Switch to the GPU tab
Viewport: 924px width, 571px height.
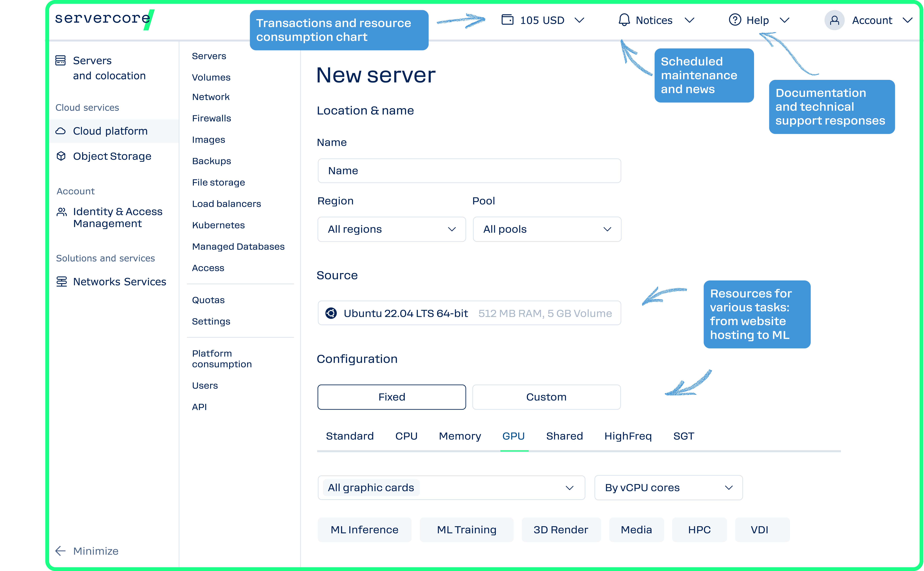pyautogui.click(x=514, y=436)
